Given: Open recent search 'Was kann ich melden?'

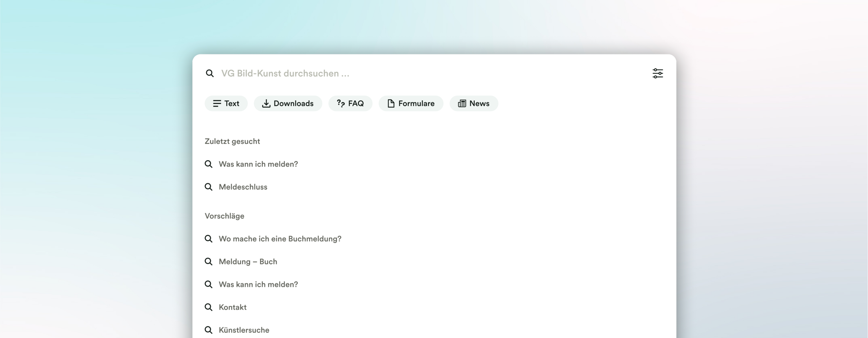Looking at the screenshot, I should [258, 164].
